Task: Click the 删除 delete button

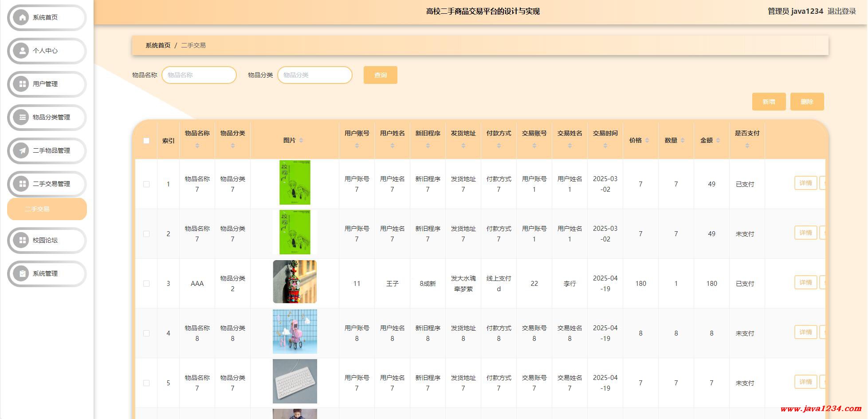Action: [x=807, y=102]
